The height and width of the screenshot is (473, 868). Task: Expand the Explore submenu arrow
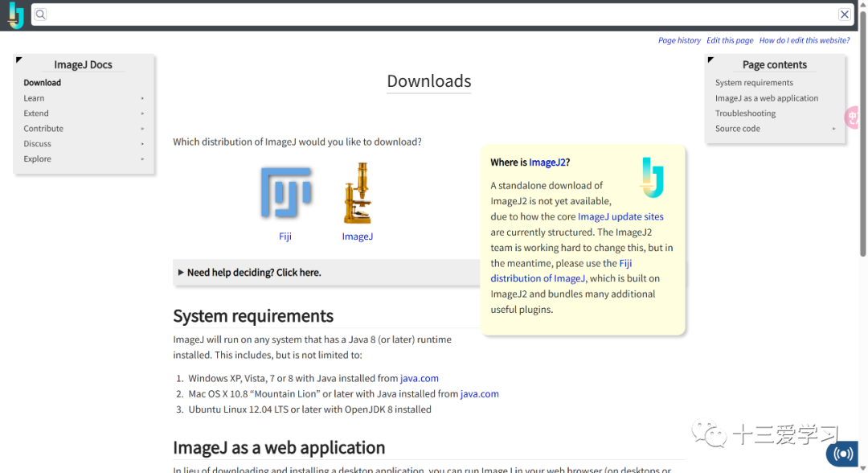coord(142,159)
